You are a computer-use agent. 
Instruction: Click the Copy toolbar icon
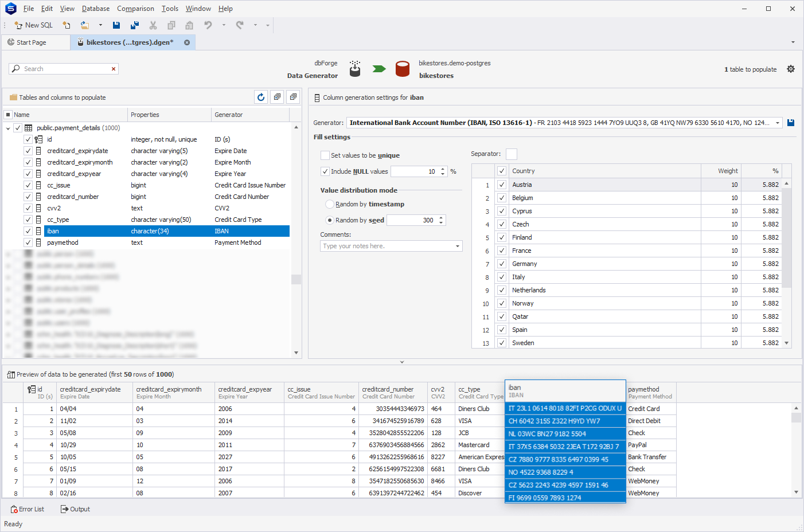click(171, 25)
